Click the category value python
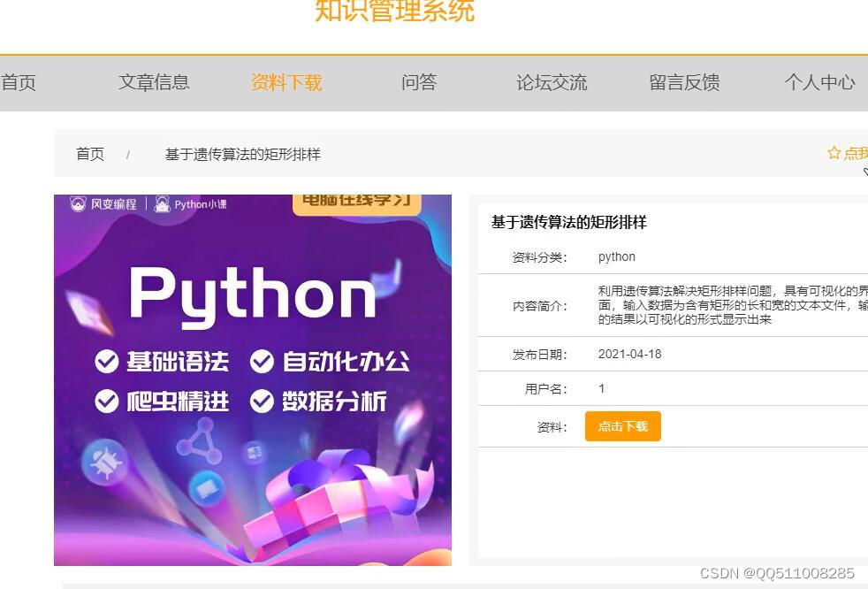Image resolution: width=868 pixels, height=589 pixels. pyautogui.click(x=617, y=257)
